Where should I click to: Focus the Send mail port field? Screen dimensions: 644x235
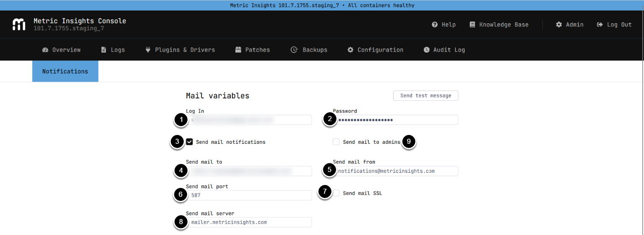click(x=250, y=195)
